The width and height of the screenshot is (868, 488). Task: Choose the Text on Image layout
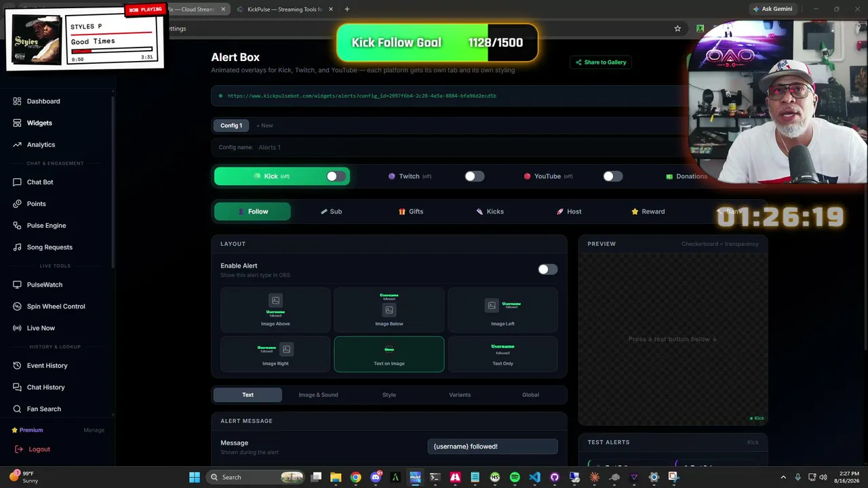(x=389, y=354)
